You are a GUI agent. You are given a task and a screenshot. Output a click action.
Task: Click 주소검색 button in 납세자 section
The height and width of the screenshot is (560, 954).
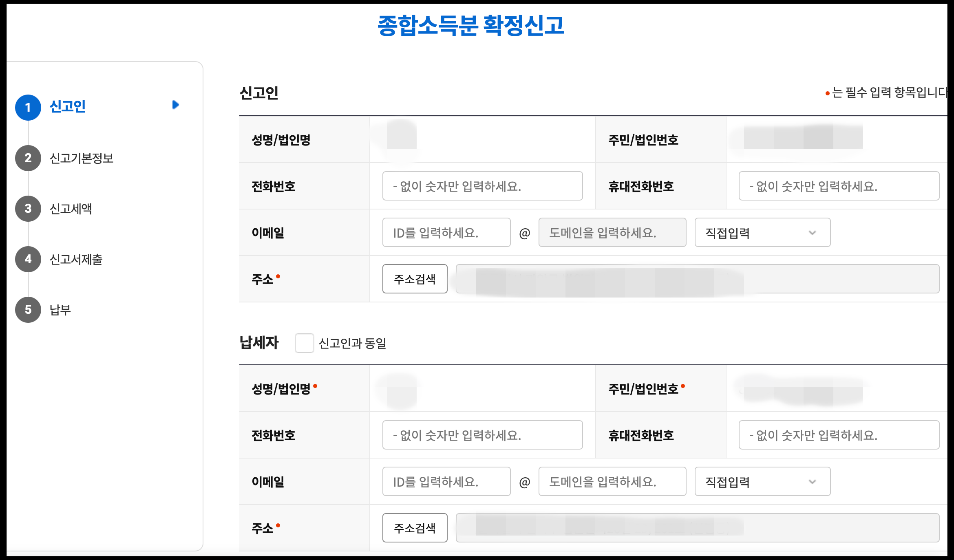point(415,528)
